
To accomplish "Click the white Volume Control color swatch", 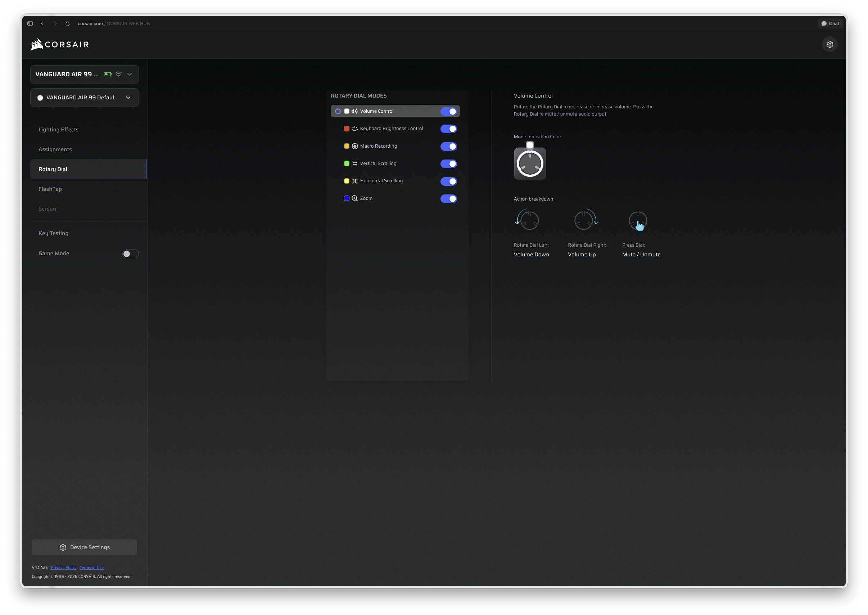I will [346, 111].
